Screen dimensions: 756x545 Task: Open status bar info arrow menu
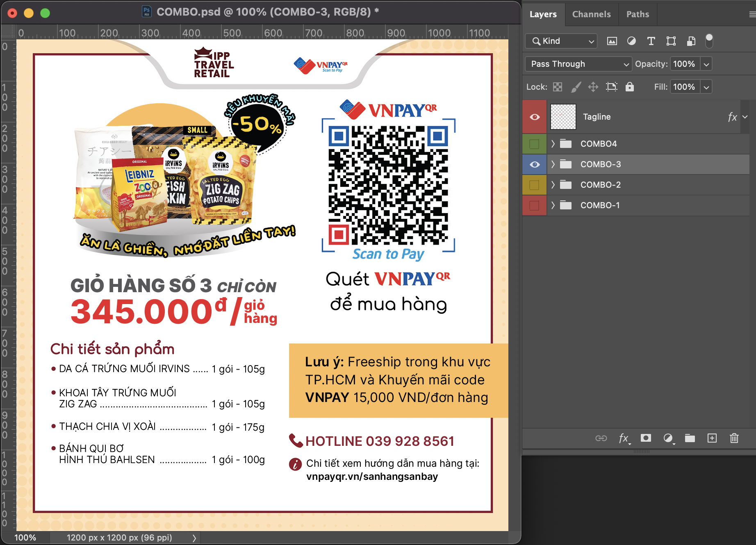tap(194, 538)
